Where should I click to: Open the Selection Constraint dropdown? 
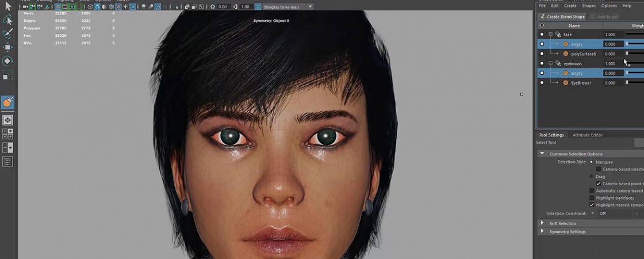tap(593, 214)
